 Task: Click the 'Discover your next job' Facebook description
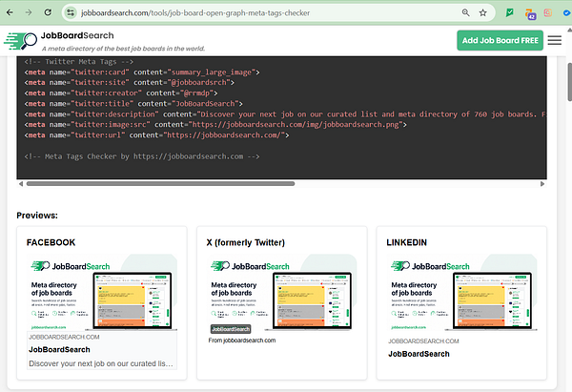point(101,363)
